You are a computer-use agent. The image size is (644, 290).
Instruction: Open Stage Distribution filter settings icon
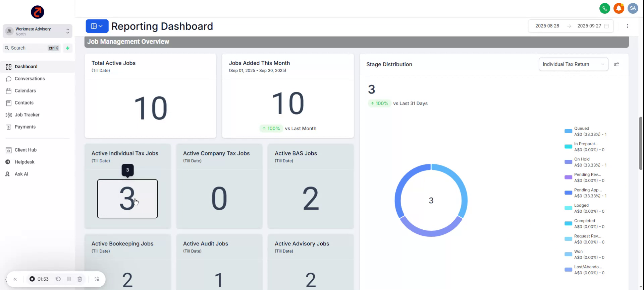pos(616,64)
